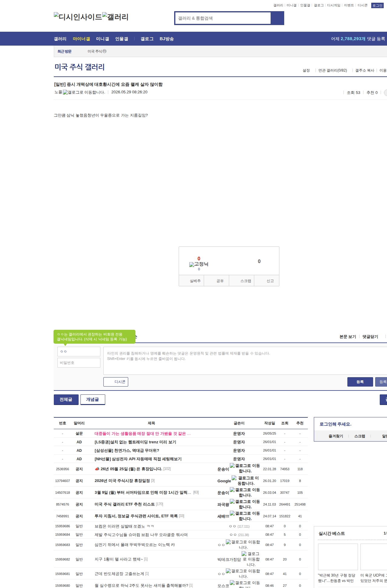Click the 디시콘 button below the comment box

click(x=116, y=382)
